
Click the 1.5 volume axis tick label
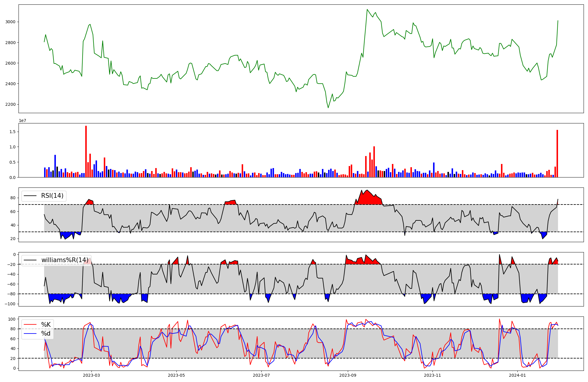coord(13,132)
